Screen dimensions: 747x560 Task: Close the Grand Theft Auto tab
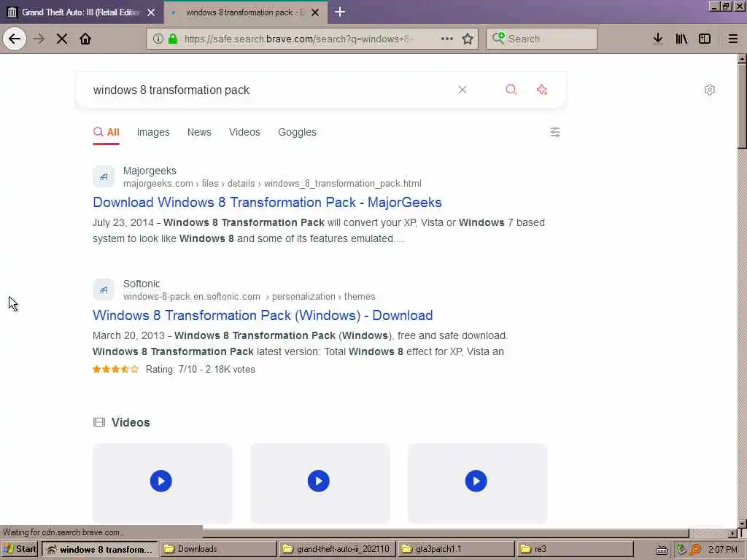click(x=151, y=12)
